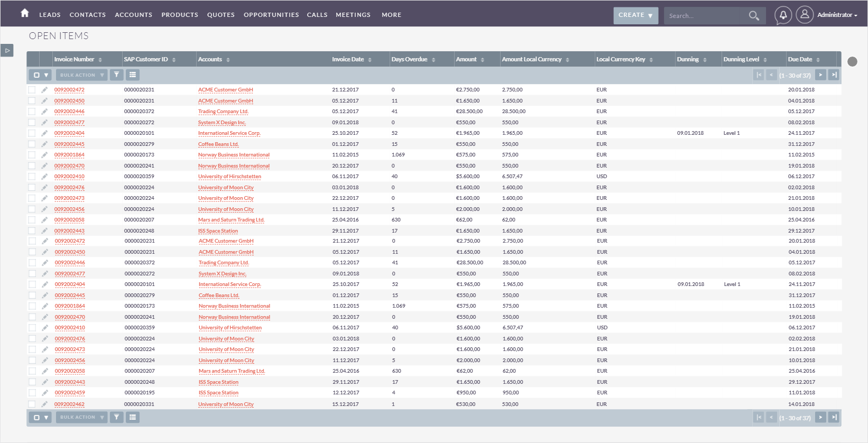Screen dimensions: 868x443
Task: Open the first Mars and Saturn Trading Ltd. link
Action: (x=231, y=220)
